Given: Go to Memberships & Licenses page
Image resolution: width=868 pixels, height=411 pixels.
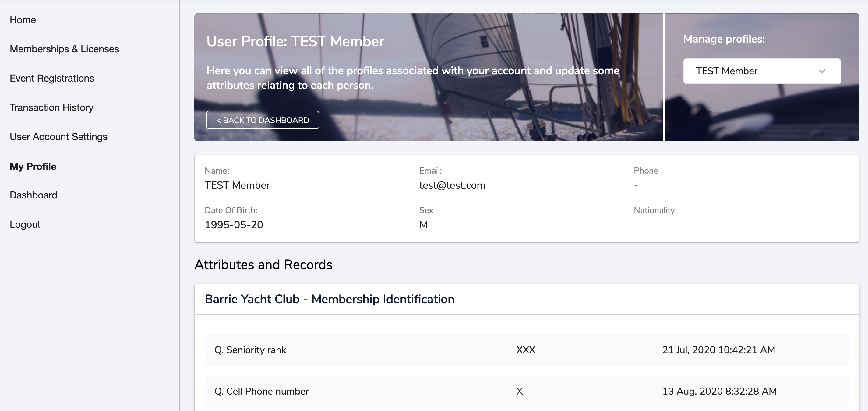Looking at the screenshot, I should [x=64, y=49].
